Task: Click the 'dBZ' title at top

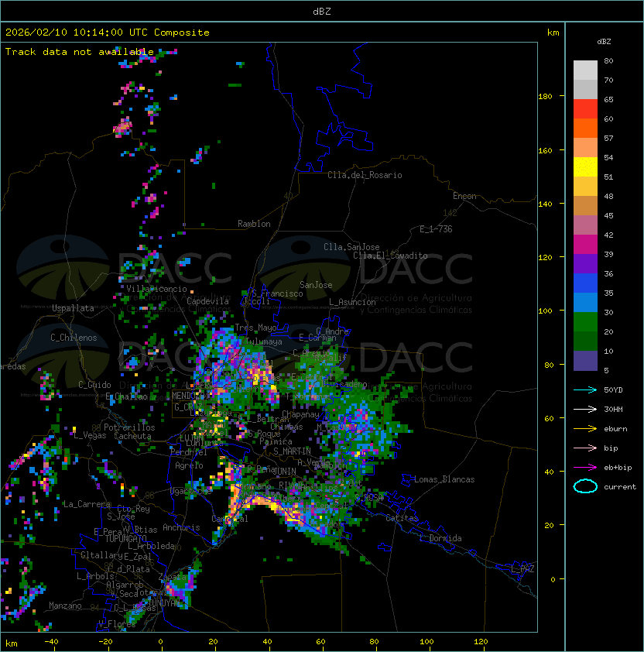Action: (322, 12)
